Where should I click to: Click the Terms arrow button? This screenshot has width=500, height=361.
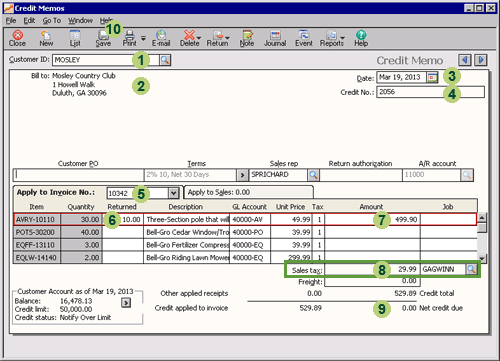pyautogui.click(x=242, y=175)
